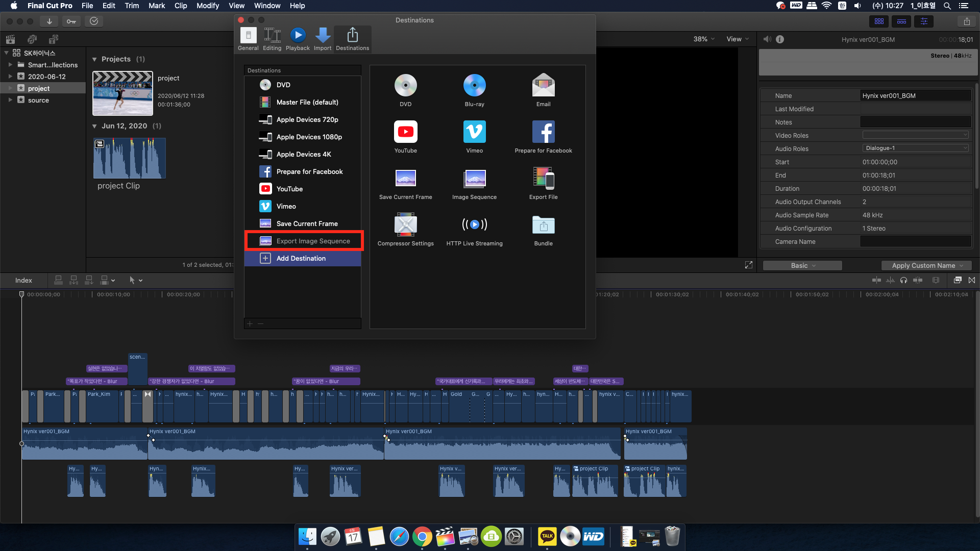Click the Compressor Settings icon
The height and width of the screenshot is (551, 980).
coord(405,224)
